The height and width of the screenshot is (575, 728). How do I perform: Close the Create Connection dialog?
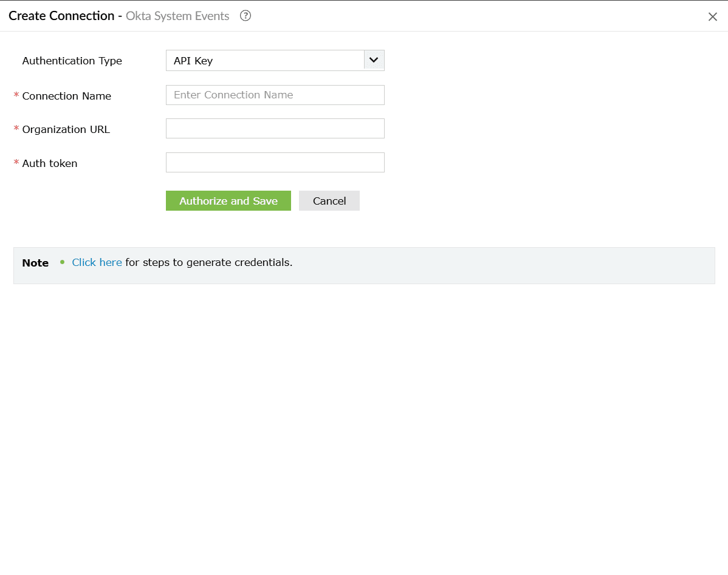tap(713, 17)
